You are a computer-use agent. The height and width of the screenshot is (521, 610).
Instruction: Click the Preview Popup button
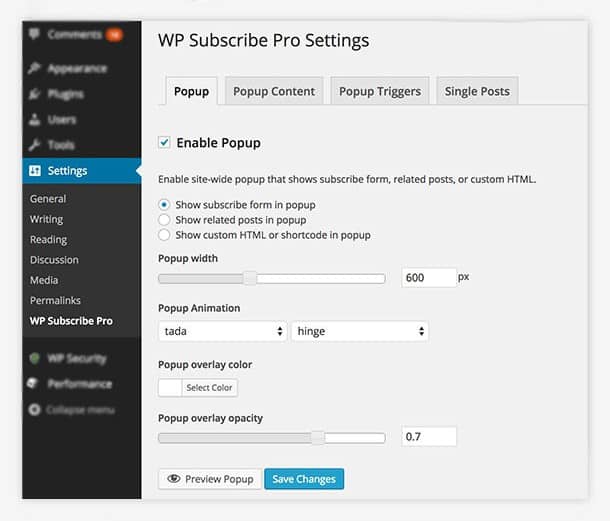click(210, 479)
